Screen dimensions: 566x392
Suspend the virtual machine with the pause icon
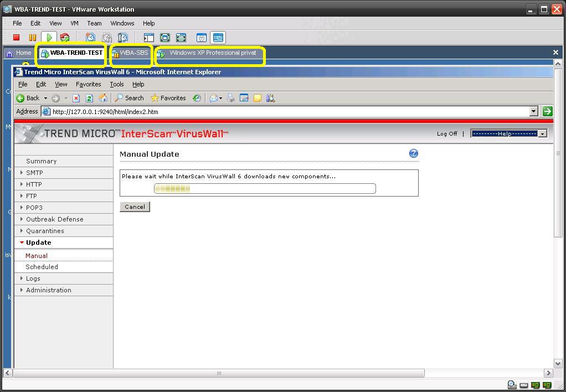33,37
